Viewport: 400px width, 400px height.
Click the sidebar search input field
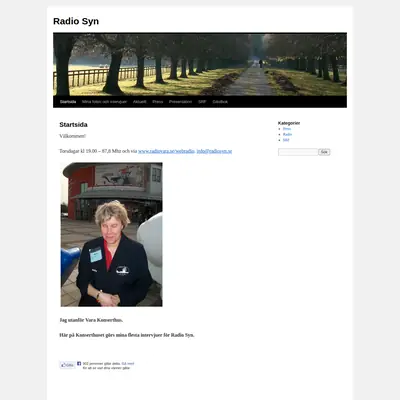[x=298, y=152]
